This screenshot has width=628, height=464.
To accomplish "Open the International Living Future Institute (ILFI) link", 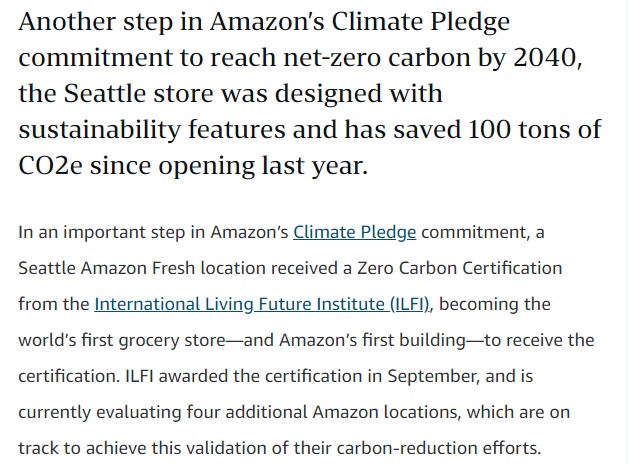I will point(262,304).
